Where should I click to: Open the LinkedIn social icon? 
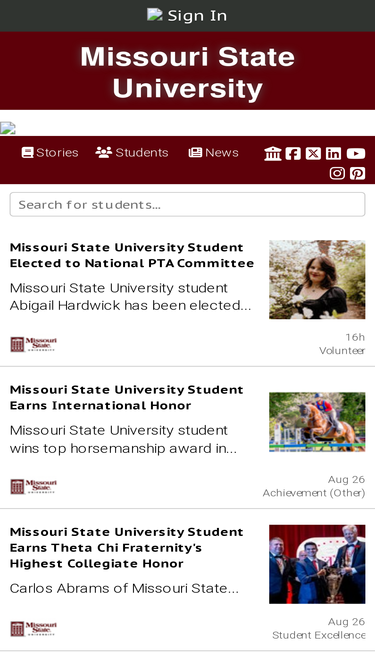click(x=333, y=153)
